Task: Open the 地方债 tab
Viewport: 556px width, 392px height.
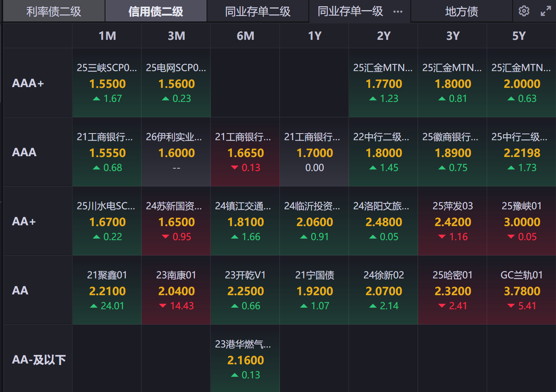Action: 462,11
